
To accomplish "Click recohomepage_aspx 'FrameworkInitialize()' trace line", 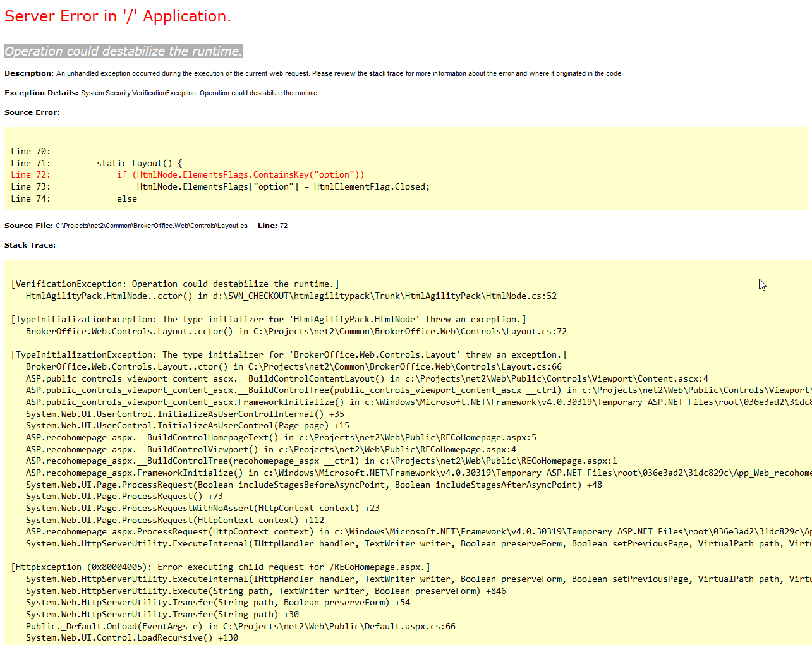I will (x=419, y=473).
